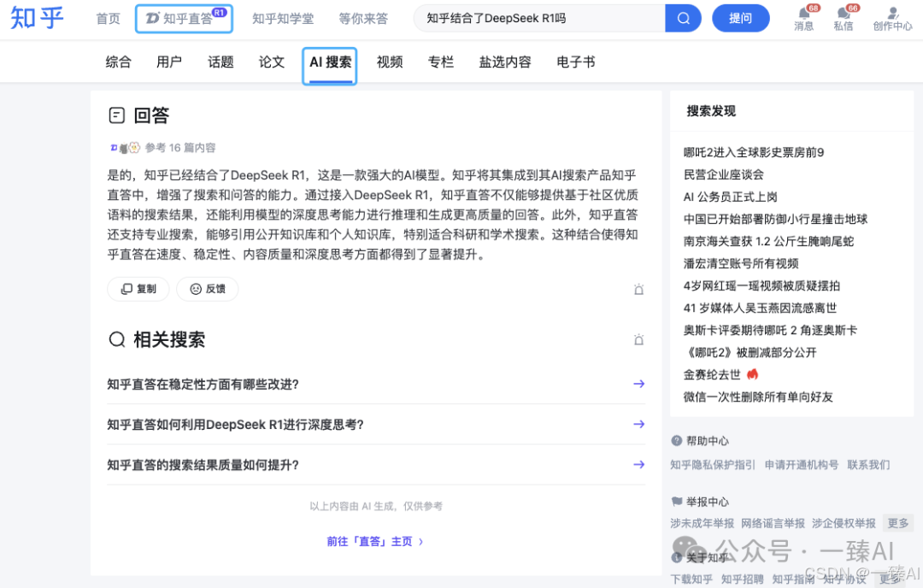The width and height of the screenshot is (923, 588).
Task: Click the 反馈 feedback button
Action: tap(207, 289)
